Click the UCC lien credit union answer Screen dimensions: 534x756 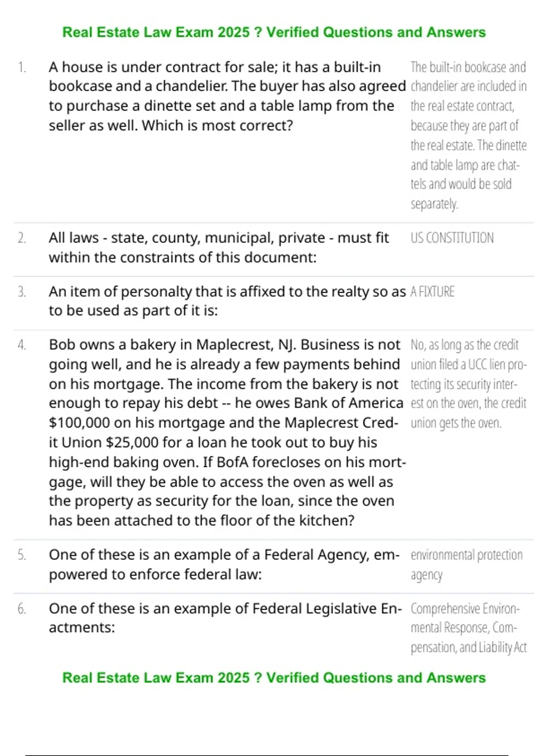469,384
